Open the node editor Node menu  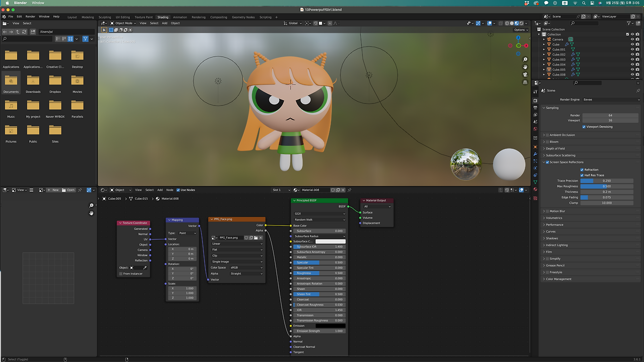pyautogui.click(x=170, y=190)
